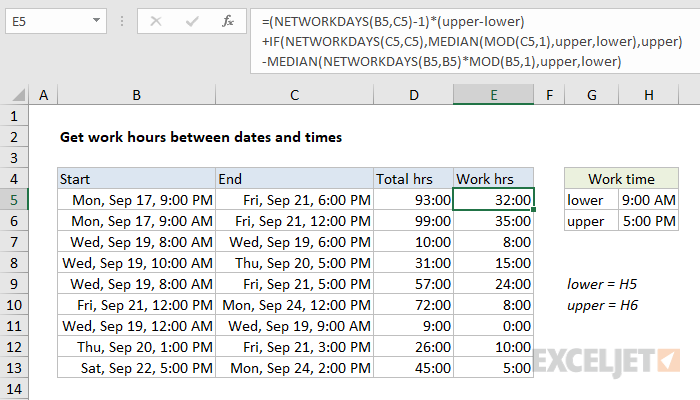Click the upper time cell 5:00 PM
Image resolution: width=700 pixels, height=400 pixels.
[x=648, y=221]
